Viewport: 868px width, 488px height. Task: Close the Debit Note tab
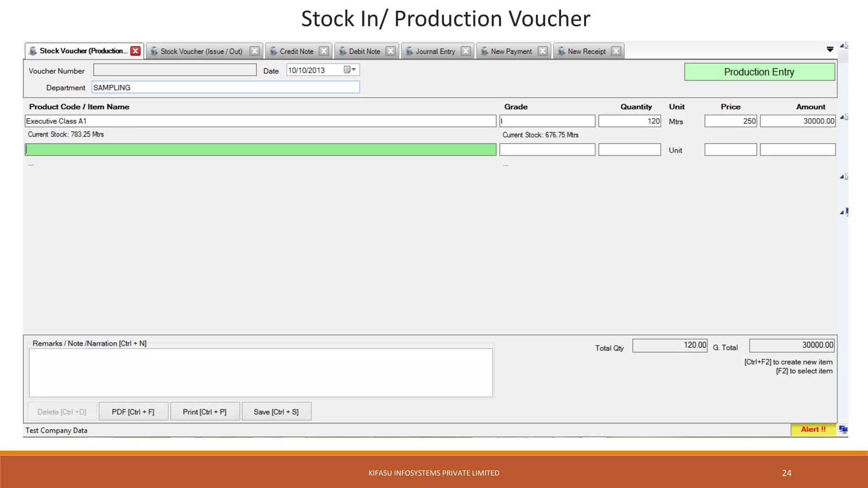click(x=391, y=51)
